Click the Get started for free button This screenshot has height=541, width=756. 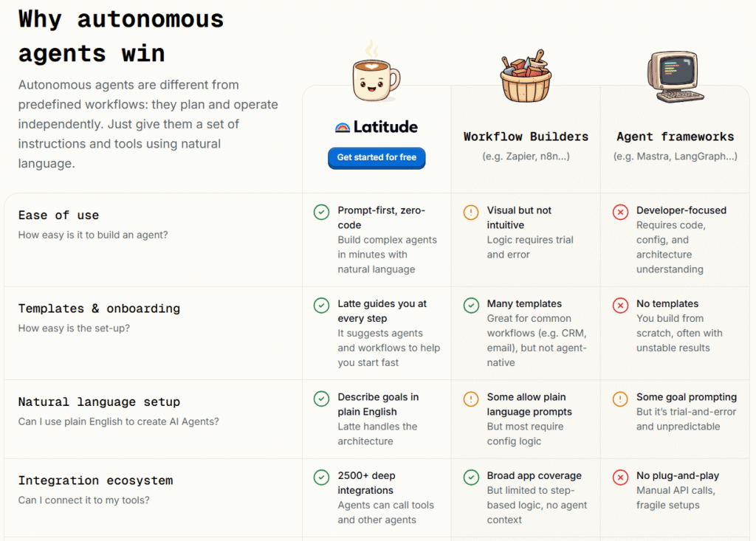tap(377, 158)
